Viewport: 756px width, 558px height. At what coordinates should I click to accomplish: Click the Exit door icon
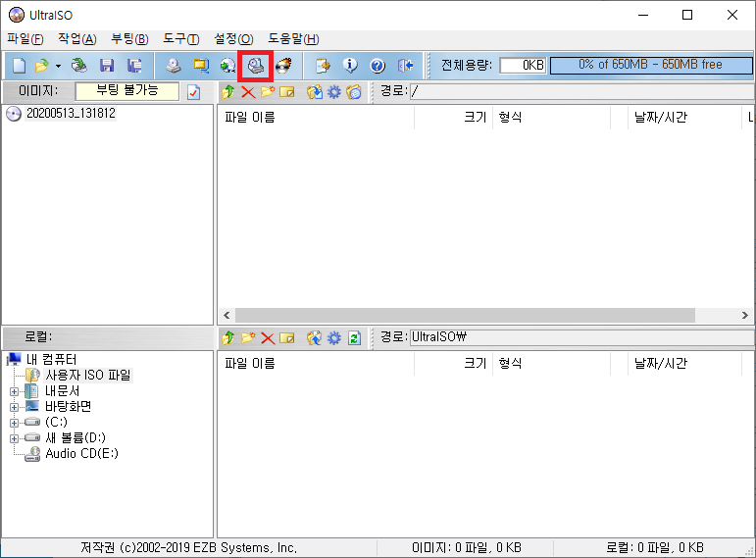(406, 65)
